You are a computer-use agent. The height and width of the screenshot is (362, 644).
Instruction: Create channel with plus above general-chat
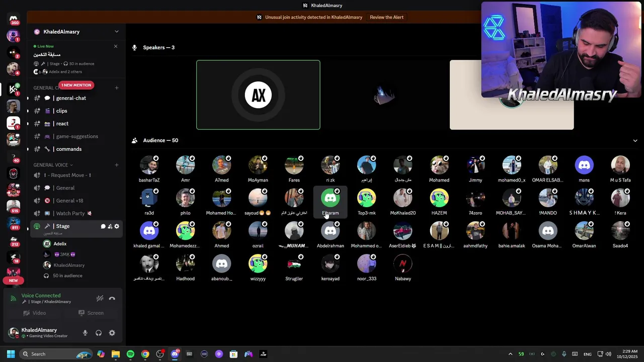117,88
